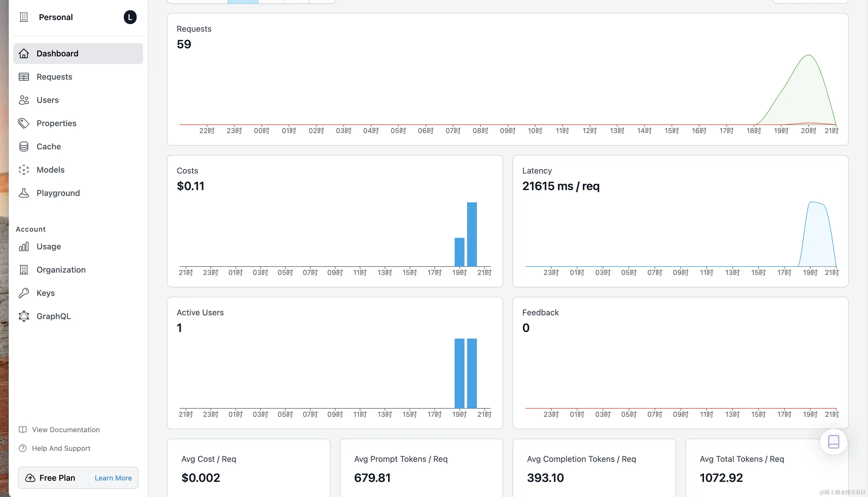Open Requests via its table icon
This screenshot has height=497, width=868.
[24, 77]
